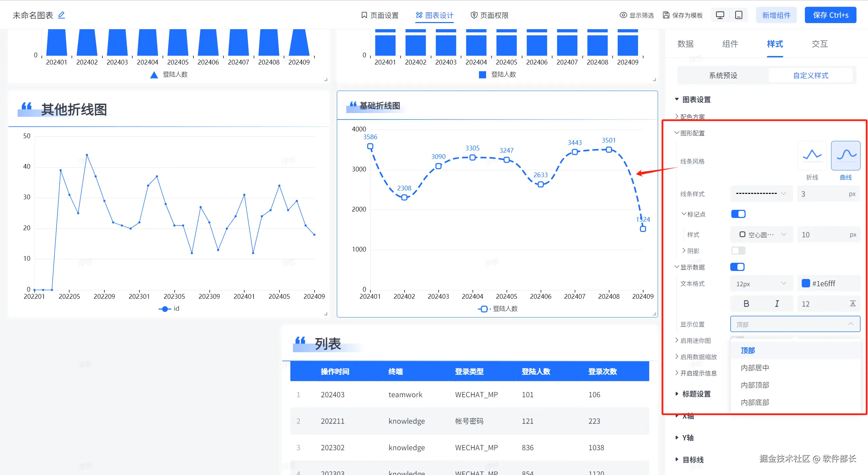The width and height of the screenshot is (868, 475).
Task: Turn off the 显示数据 switch
Action: (737, 267)
